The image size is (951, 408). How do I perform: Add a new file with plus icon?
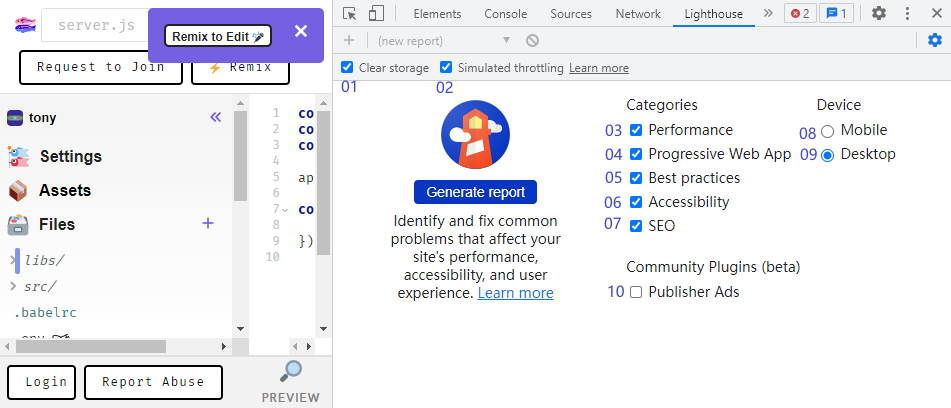208,223
